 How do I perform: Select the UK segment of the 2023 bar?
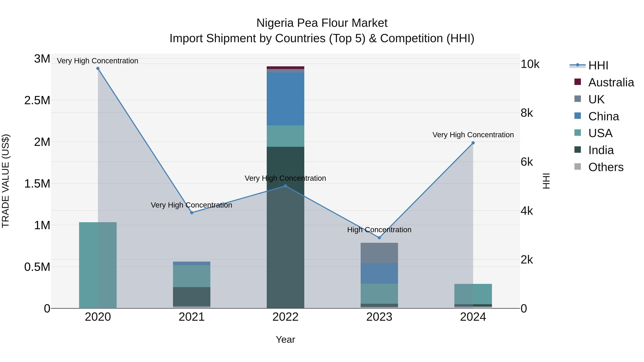(x=379, y=253)
